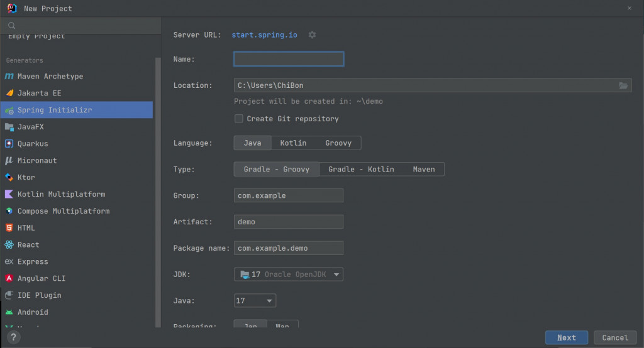Open server URL settings gear
The height and width of the screenshot is (348, 644).
(x=312, y=35)
